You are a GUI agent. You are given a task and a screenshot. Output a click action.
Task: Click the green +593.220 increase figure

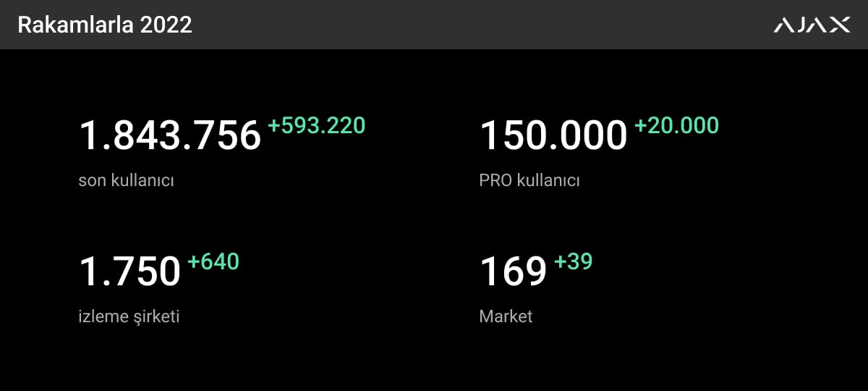coord(317,126)
